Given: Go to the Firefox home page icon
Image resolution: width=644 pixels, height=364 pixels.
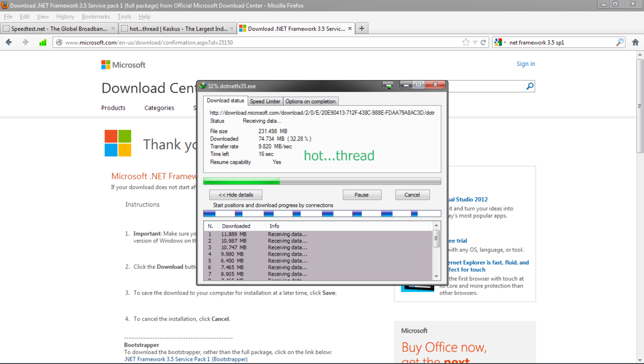Looking at the screenshot, I should coord(635,42).
